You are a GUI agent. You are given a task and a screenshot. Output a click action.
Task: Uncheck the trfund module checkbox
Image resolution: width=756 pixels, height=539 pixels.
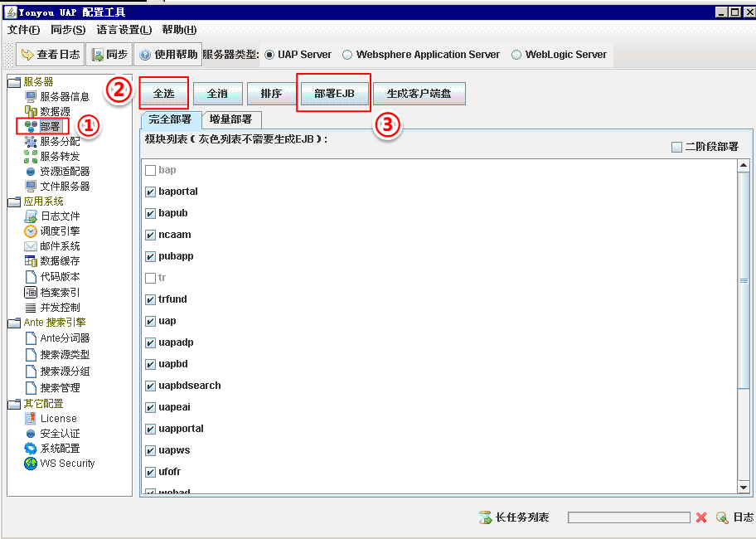[x=150, y=300]
